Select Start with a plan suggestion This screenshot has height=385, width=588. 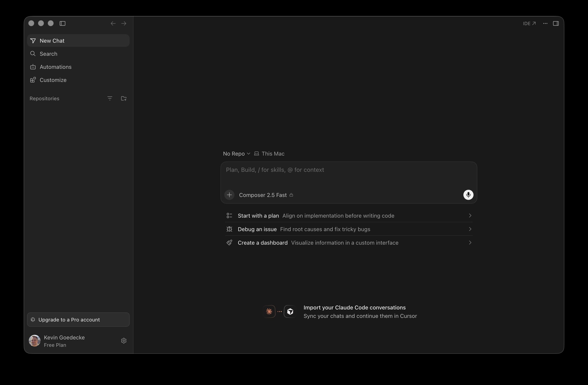349,216
